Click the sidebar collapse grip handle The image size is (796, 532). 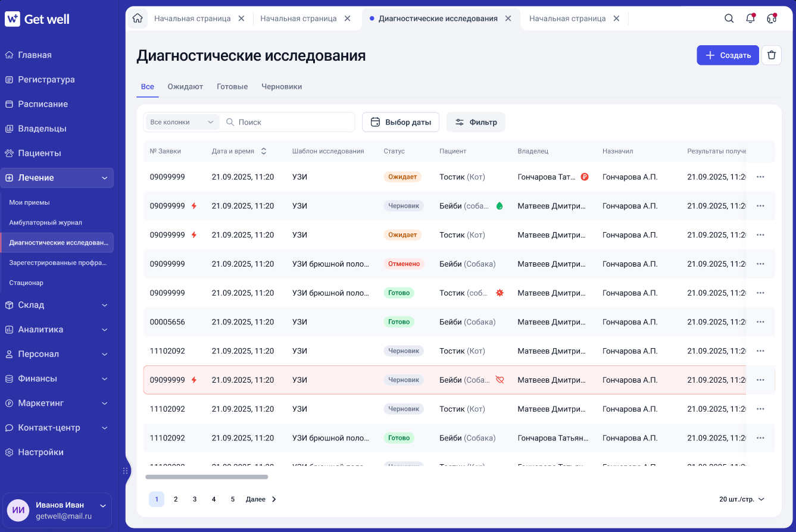125,471
